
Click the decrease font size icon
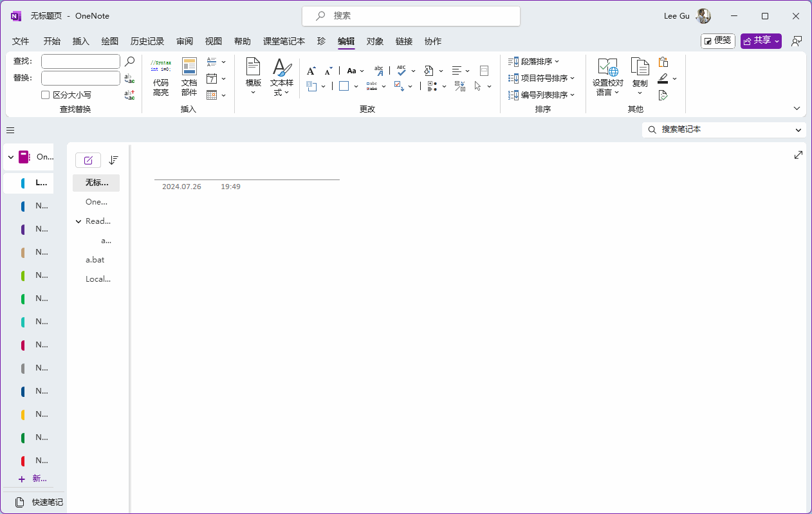coord(329,71)
